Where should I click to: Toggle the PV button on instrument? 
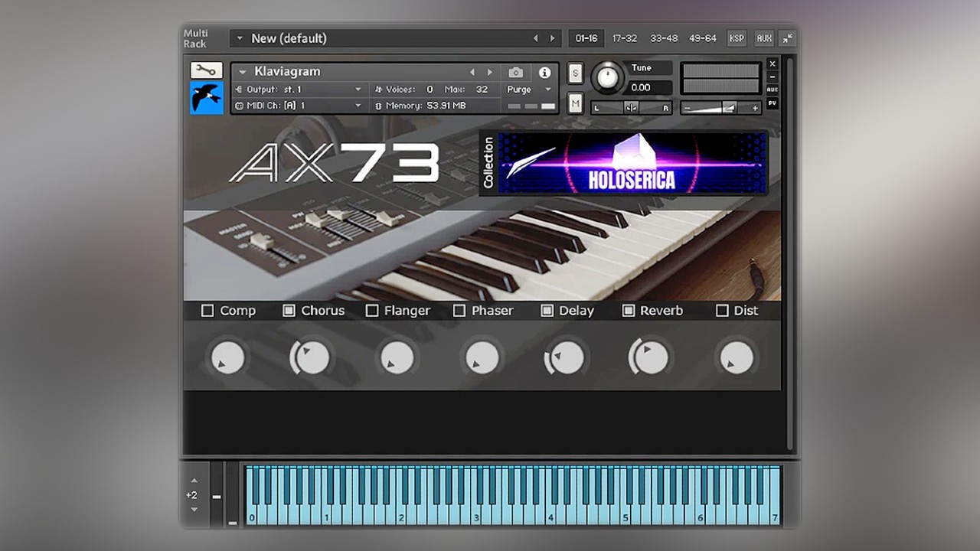point(773,103)
